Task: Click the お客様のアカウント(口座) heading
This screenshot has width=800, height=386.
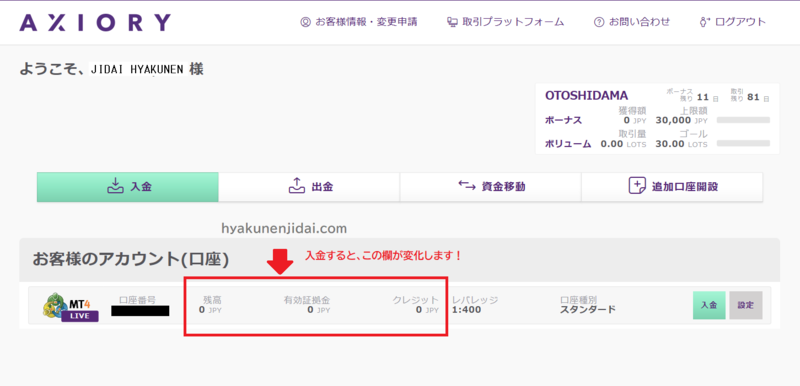Action: click(131, 260)
